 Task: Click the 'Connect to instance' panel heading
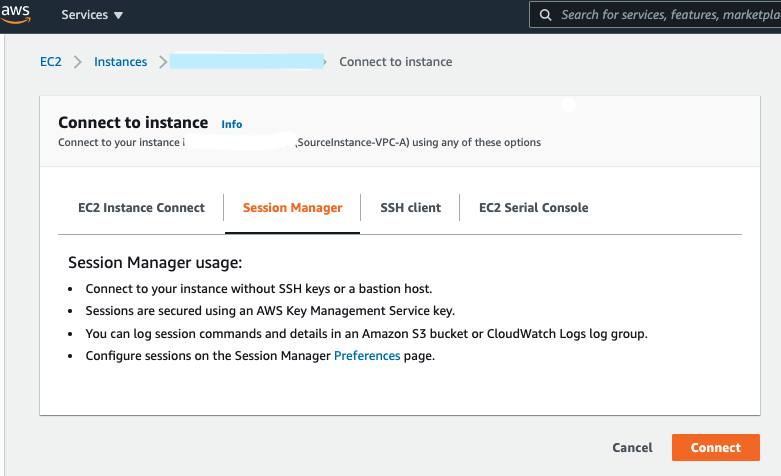point(133,123)
